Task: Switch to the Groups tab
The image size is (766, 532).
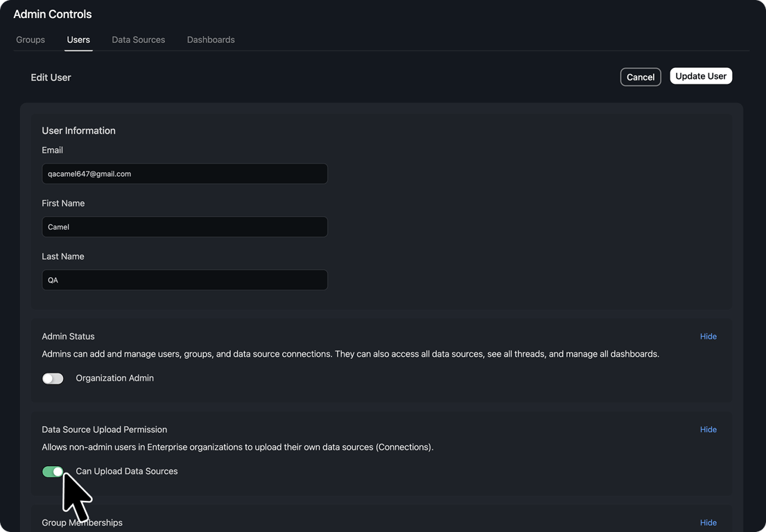Action: [31, 40]
